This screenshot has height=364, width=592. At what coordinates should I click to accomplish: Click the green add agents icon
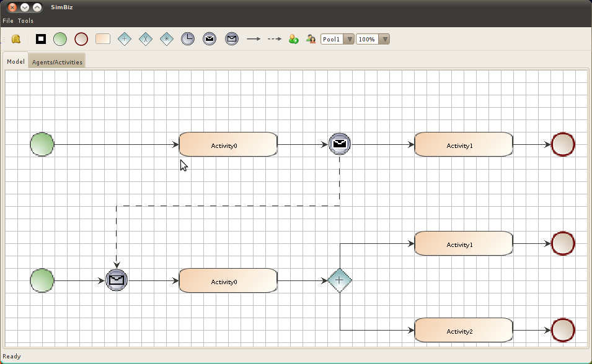coord(294,39)
